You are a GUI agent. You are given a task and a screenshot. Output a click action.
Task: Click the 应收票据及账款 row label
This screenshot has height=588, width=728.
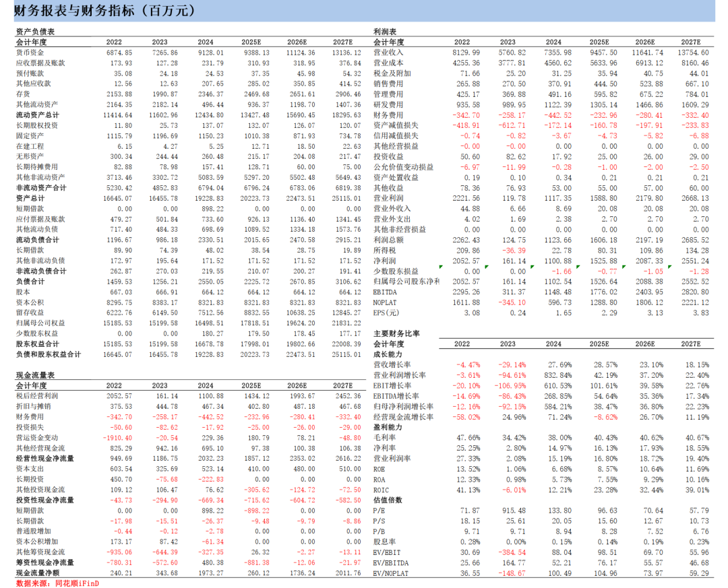(40, 63)
